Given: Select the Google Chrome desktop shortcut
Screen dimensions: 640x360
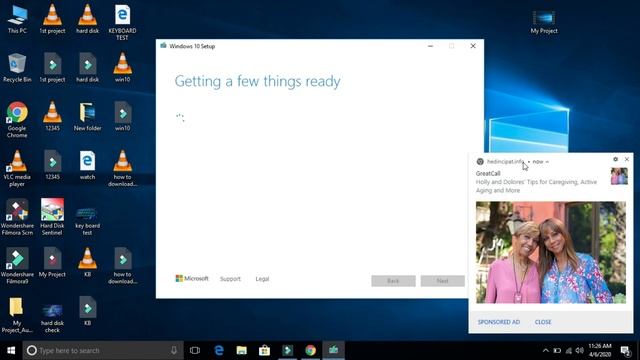Looking at the screenshot, I should coord(17,119).
